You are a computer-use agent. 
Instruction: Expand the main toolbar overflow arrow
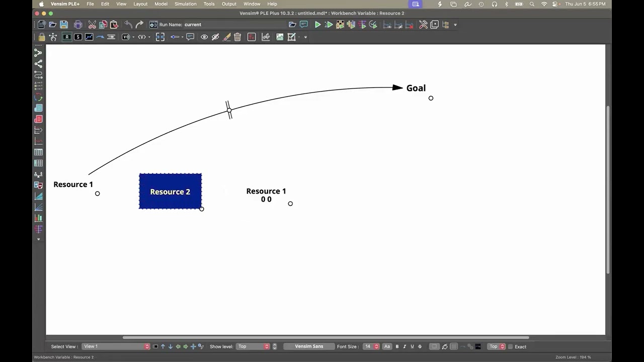coord(455,24)
